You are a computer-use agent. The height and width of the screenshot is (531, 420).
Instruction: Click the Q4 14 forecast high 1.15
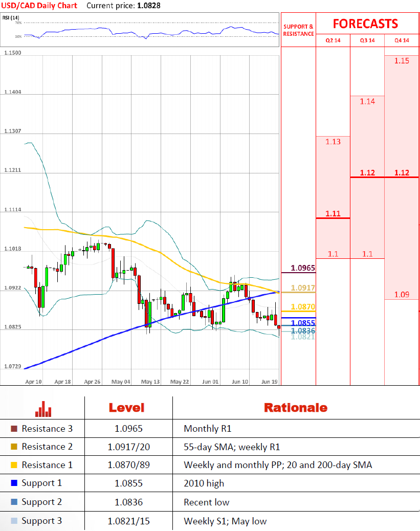tap(402, 60)
